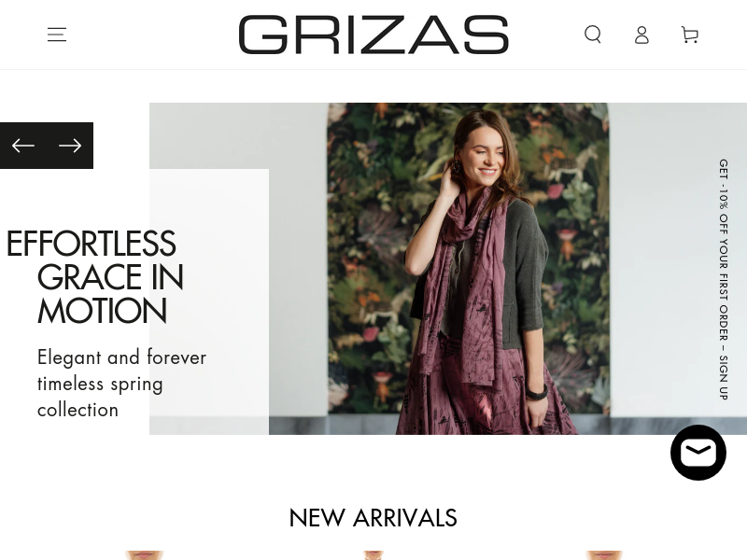
Task: Click the black bracelet on model's wrist
Action: [536, 393]
